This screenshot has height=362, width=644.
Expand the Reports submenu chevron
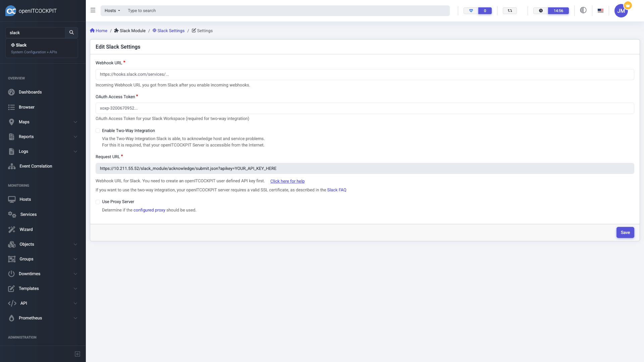[x=75, y=137]
